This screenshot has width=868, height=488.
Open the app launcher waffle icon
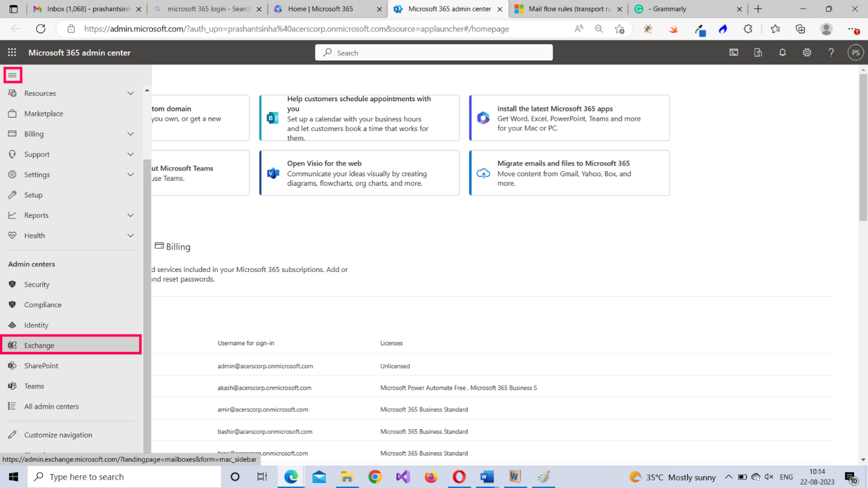(12, 53)
